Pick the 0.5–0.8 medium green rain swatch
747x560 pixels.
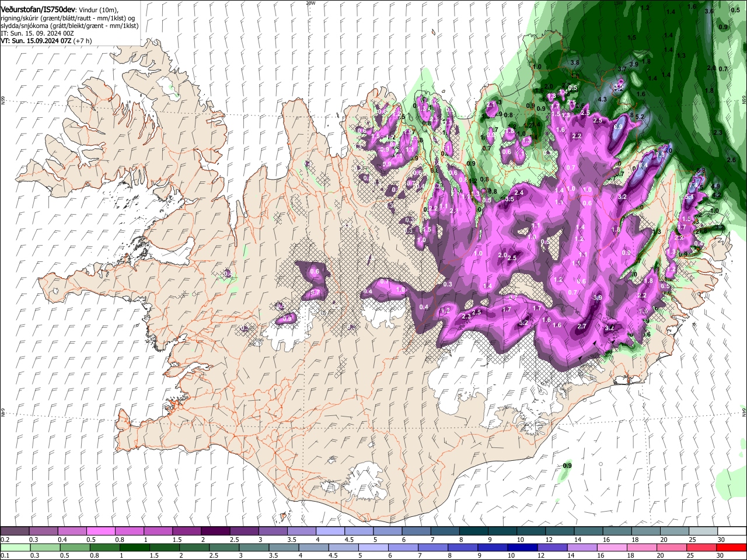coord(75,548)
